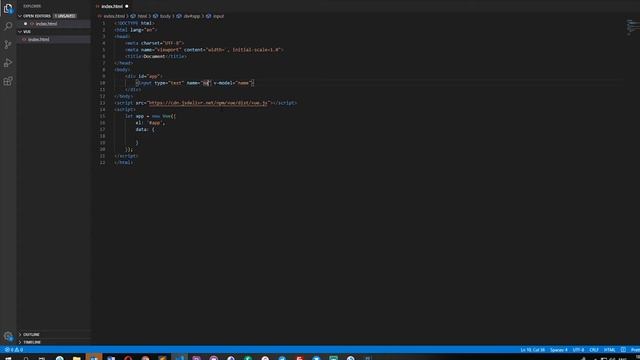The height and width of the screenshot is (360, 640).
Task: Open the Source Control view
Action: click(8, 44)
